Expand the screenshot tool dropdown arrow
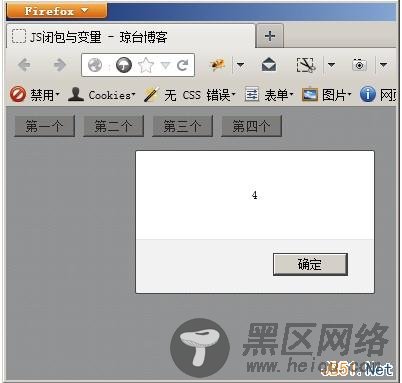402x383 pixels. [331, 65]
